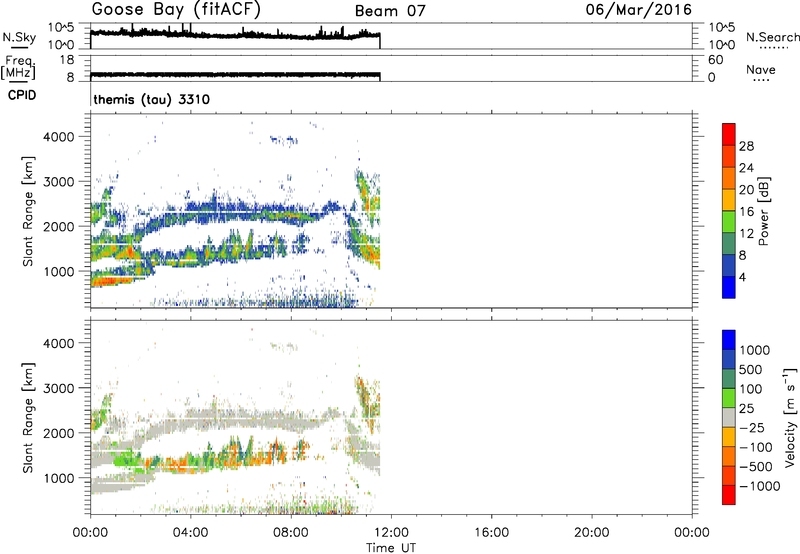Click the '1000' positive velocity colorbar value
This screenshot has width=800, height=554.
click(x=755, y=350)
